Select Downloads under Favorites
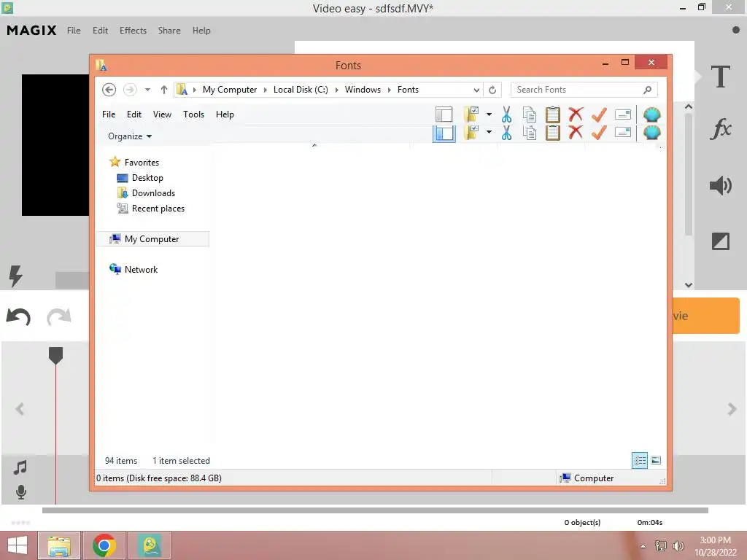The height and width of the screenshot is (560, 747). (x=153, y=192)
